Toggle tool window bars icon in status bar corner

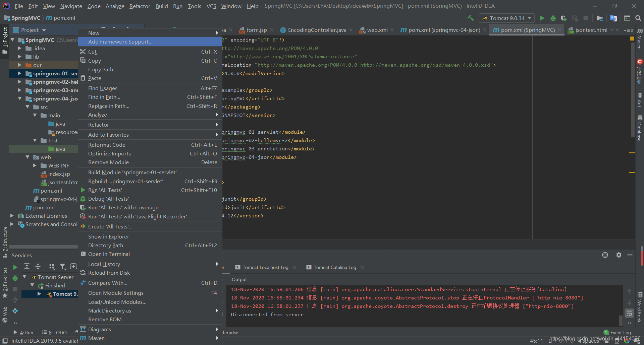[x=5, y=341]
